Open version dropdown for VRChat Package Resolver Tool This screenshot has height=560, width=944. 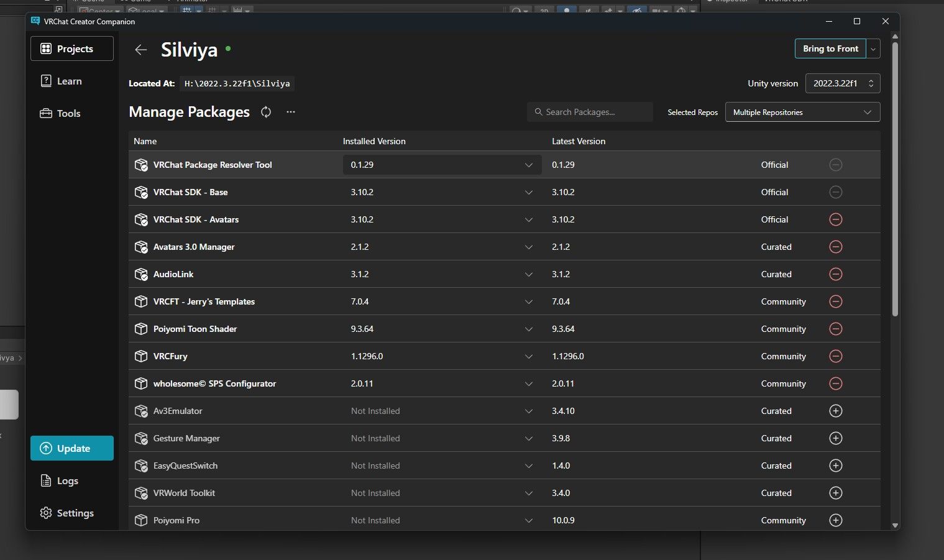442,165
